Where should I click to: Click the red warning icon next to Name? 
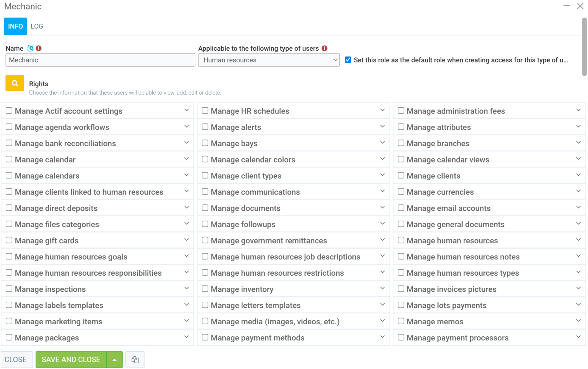(x=39, y=48)
